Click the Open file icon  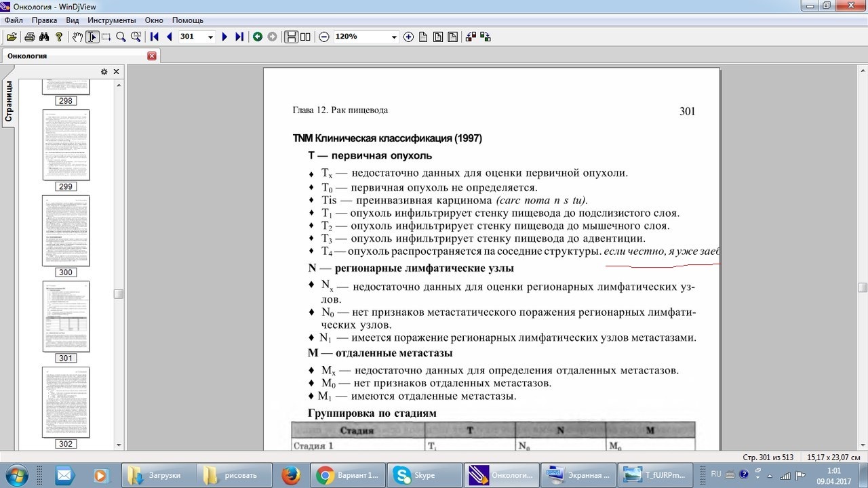click(x=12, y=37)
